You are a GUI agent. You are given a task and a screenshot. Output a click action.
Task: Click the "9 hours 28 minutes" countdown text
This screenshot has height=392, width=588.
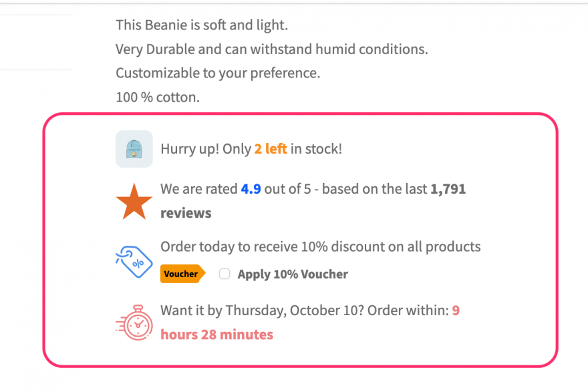pyautogui.click(x=216, y=335)
